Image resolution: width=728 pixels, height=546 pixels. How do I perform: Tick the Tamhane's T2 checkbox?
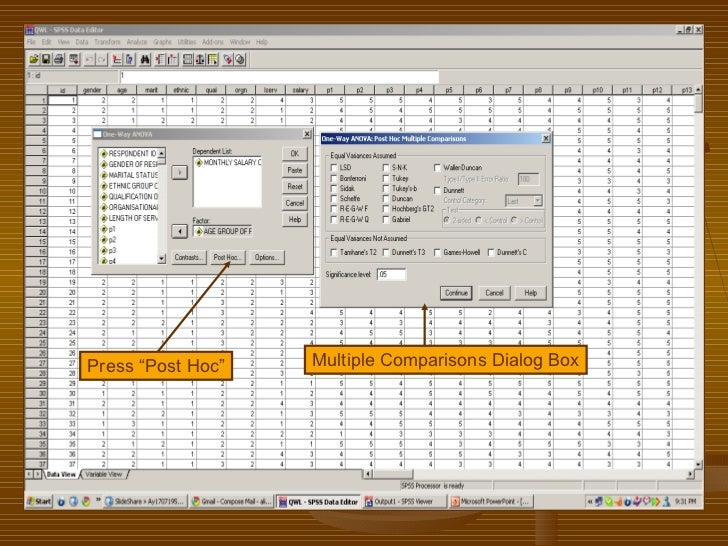tap(334, 253)
